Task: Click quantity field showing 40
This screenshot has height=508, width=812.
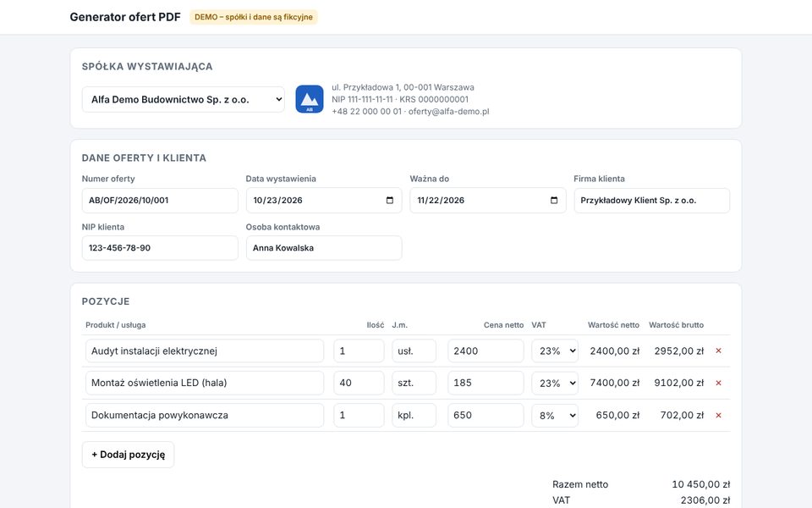Action: 359,383
